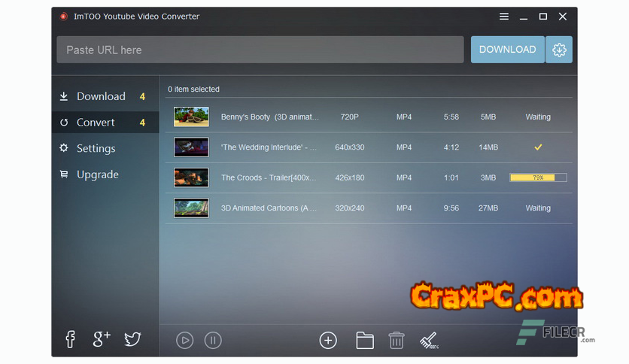
Task: Click the ImTOO app logo icon
Action: click(63, 17)
